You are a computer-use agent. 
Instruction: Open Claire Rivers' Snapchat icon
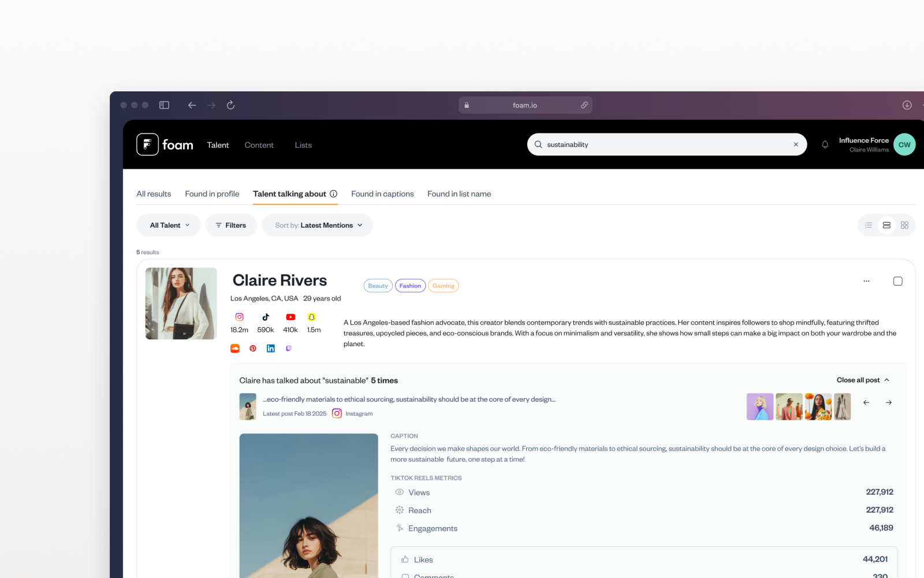(312, 317)
